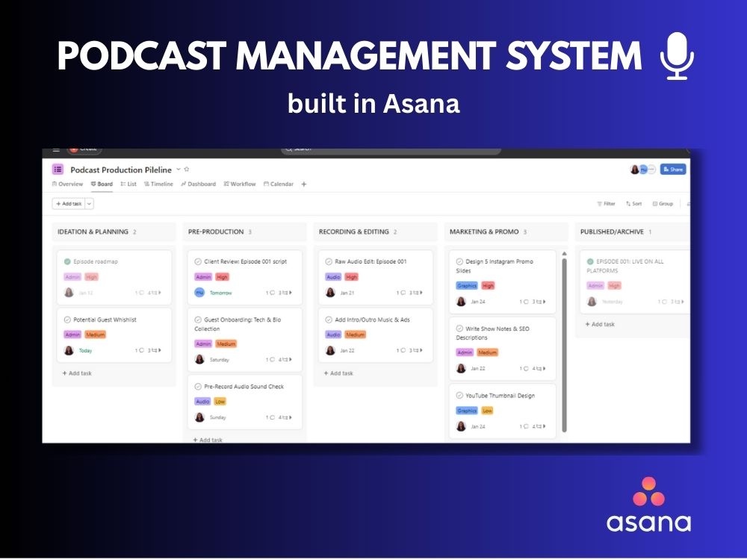The width and height of the screenshot is (747, 560).
Task: Click the PRE-PRODUCTION column header
Action: tap(216, 232)
